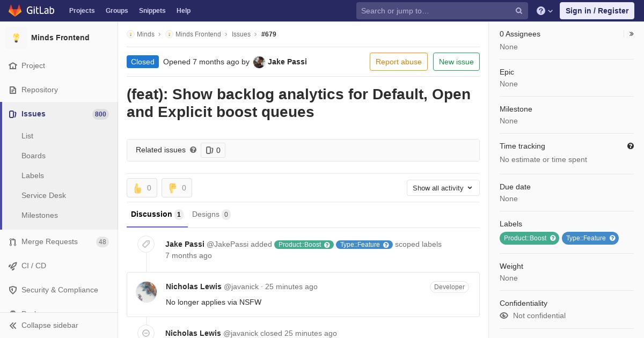This screenshot has height=338, width=644.
Task: Click the Minds group icon in breadcrumb
Action: 130,34
